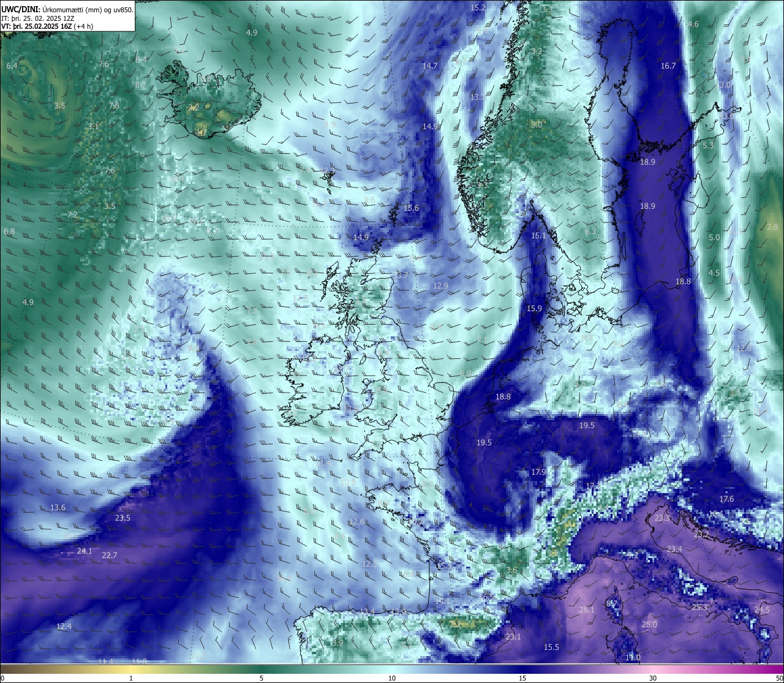Click the 15.5 value in the Mediterranean
Viewport: 784px width, 683px height.
click(551, 647)
